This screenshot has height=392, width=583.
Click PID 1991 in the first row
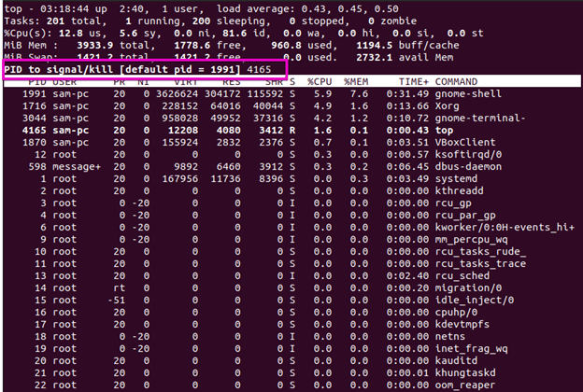[x=35, y=94]
